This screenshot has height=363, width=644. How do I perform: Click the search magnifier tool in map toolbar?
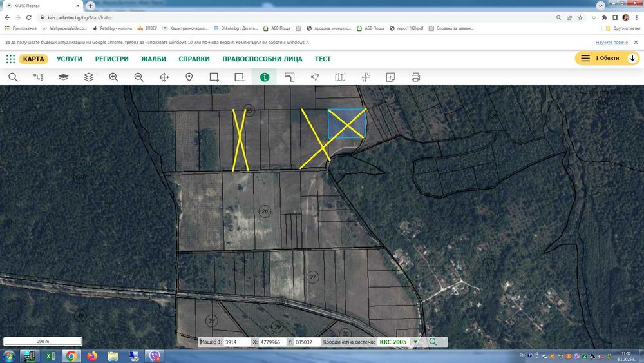(x=13, y=77)
